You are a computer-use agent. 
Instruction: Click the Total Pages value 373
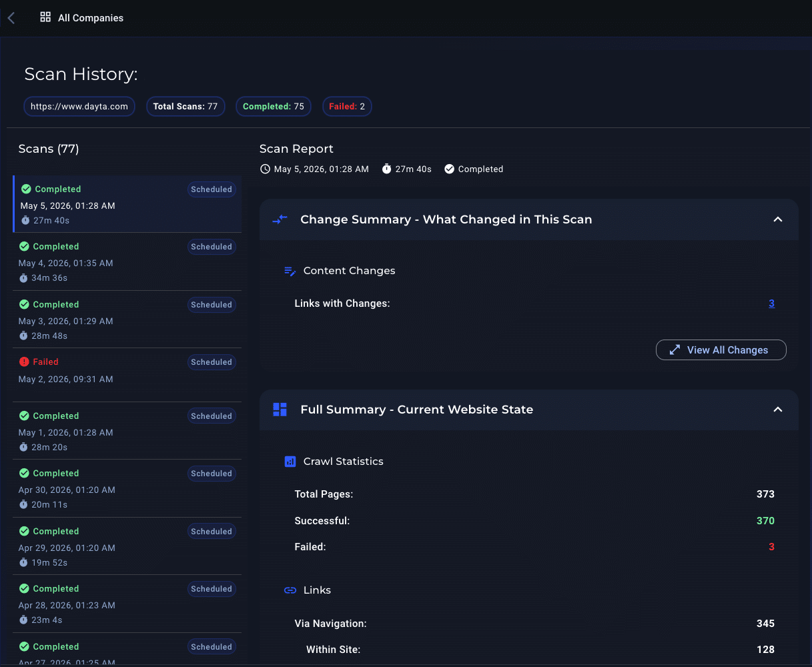pos(765,494)
